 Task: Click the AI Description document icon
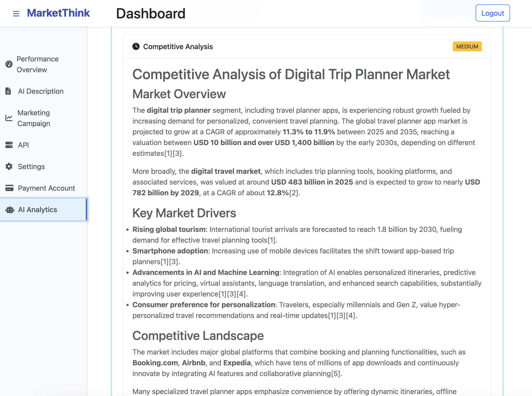[x=8, y=91]
